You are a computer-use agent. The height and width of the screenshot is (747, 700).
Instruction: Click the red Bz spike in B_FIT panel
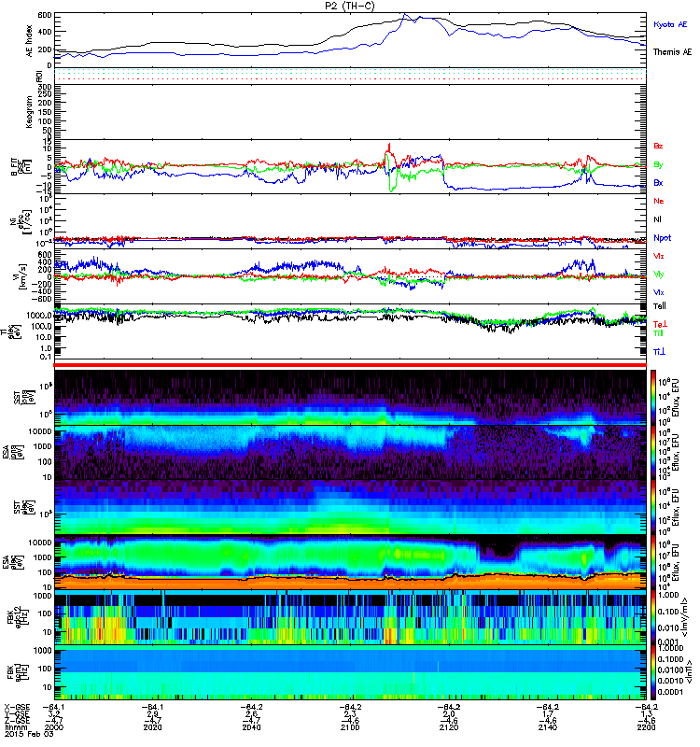click(389, 147)
